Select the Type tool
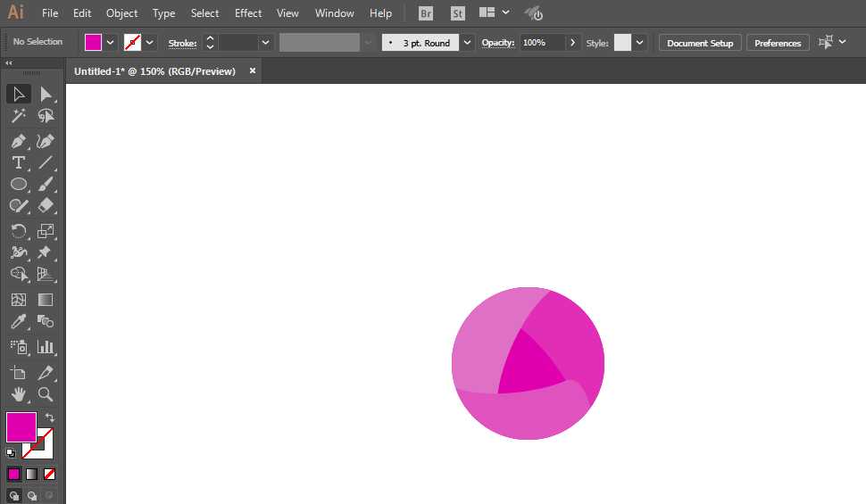 pyautogui.click(x=18, y=162)
